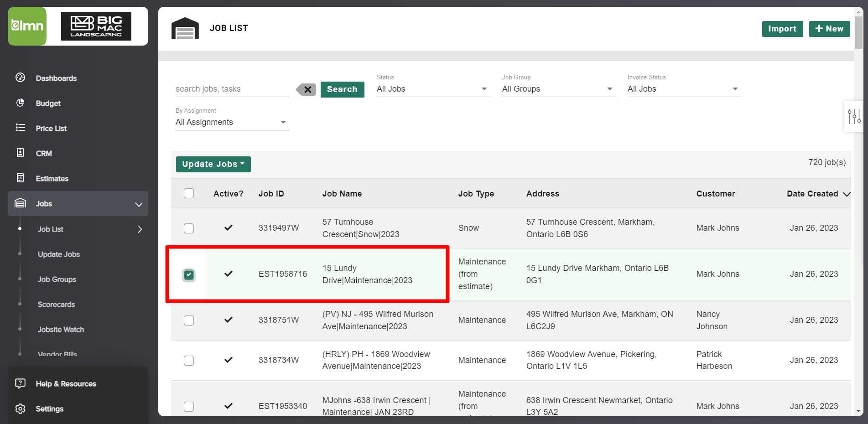Check the 638 Irwin Crescent job checkbox
Viewport: 868px width, 424px height.
pos(189,407)
